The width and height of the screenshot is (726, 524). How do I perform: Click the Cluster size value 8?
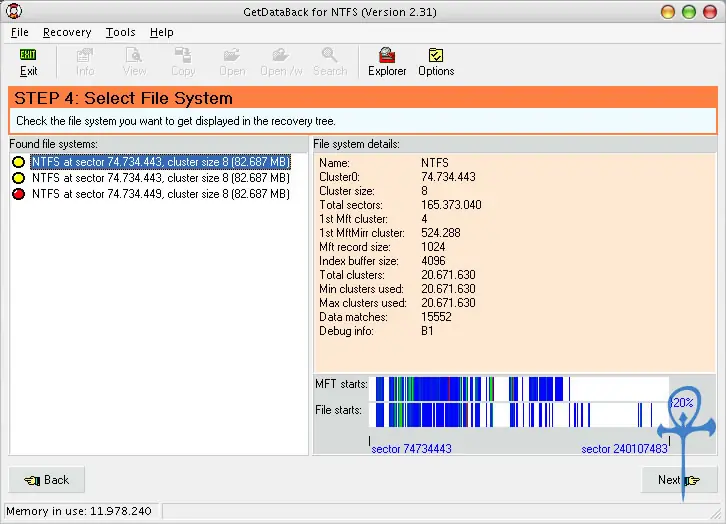(x=424, y=191)
